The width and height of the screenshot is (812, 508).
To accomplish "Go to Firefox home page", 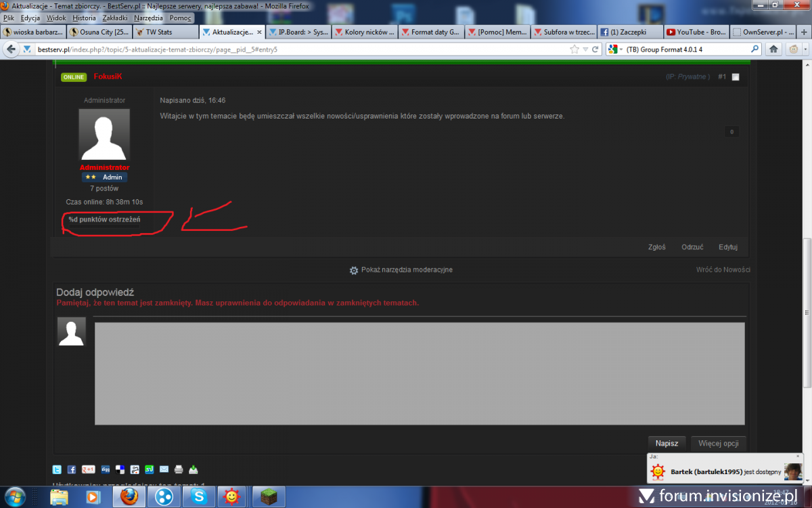I will point(773,49).
